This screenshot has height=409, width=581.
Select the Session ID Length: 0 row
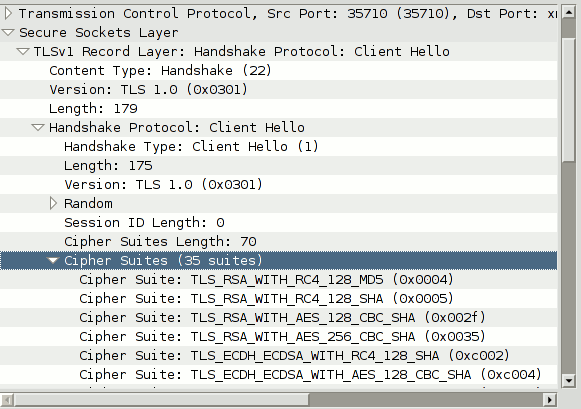[x=278, y=223]
